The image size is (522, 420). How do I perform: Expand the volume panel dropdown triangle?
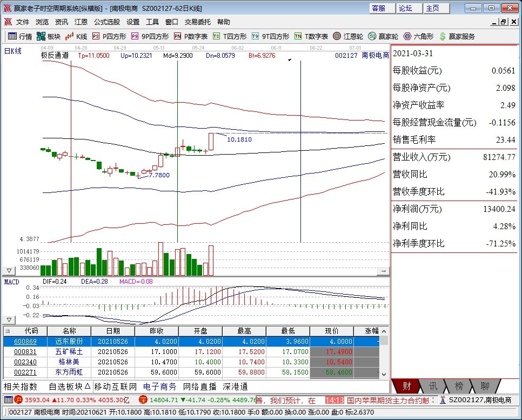click(9, 271)
